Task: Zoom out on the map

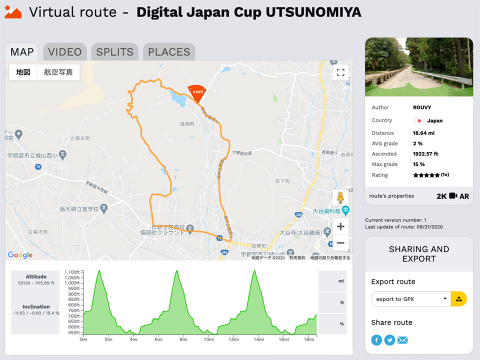Action: (x=340, y=243)
